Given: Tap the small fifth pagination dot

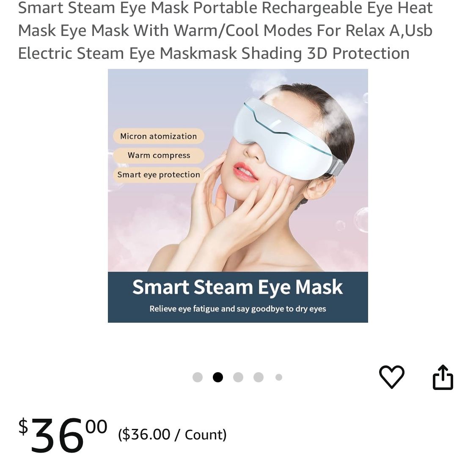Looking at the screenshot, I should click(x=279, y=377).
